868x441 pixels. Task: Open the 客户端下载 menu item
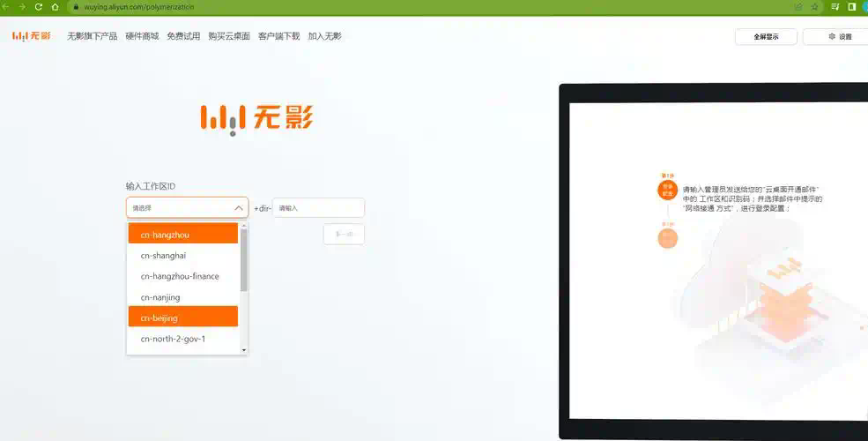click(278, 36)
